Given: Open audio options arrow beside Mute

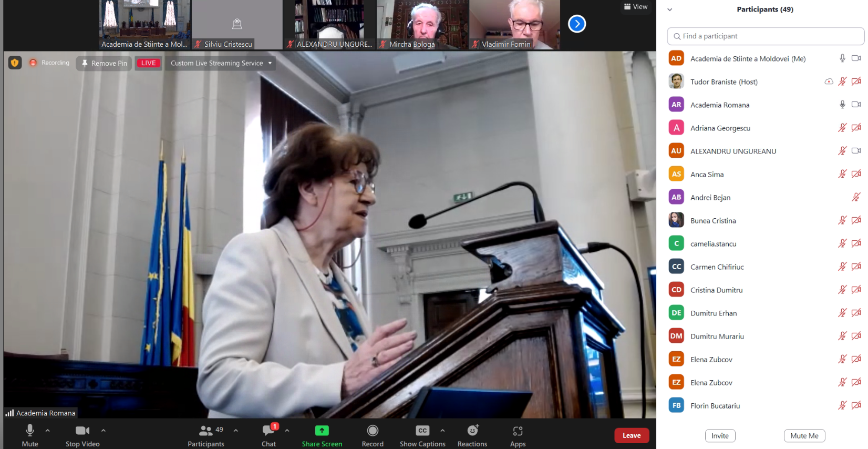Looking at the screenshot, I should [48, 431].
